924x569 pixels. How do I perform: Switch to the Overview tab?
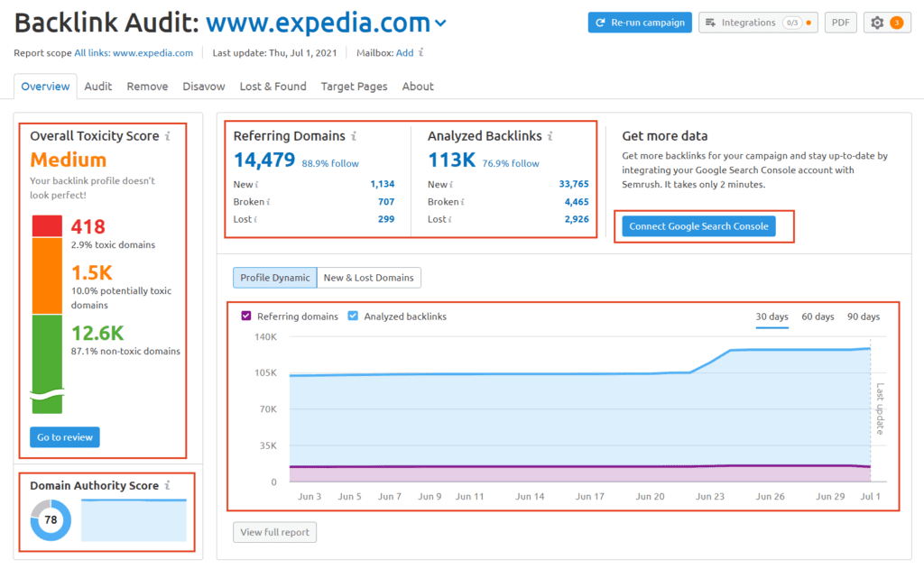[x=45, y=86]
